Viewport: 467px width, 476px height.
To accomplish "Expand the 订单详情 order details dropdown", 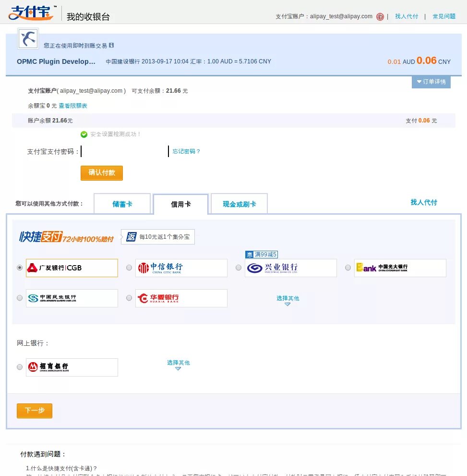I will click(x=431, y=82).
